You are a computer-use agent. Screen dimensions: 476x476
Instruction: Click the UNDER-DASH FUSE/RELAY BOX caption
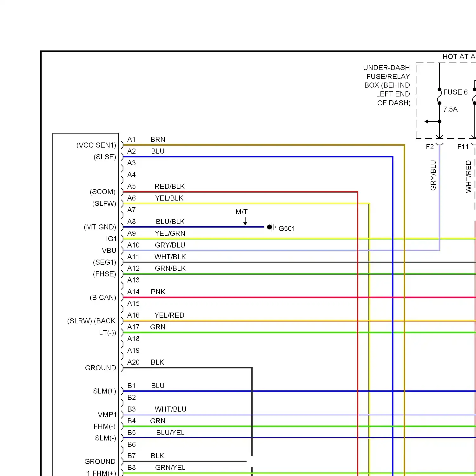[x=387, y=85]
